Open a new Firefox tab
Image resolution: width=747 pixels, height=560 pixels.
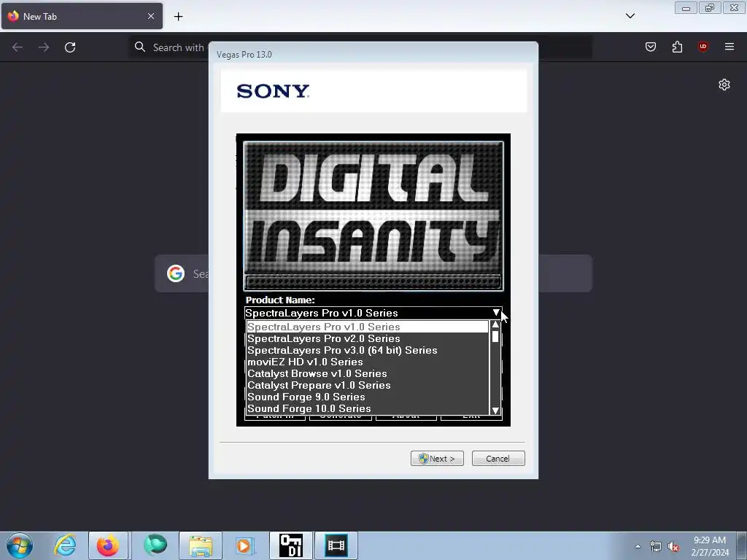[x=178, y=17]
